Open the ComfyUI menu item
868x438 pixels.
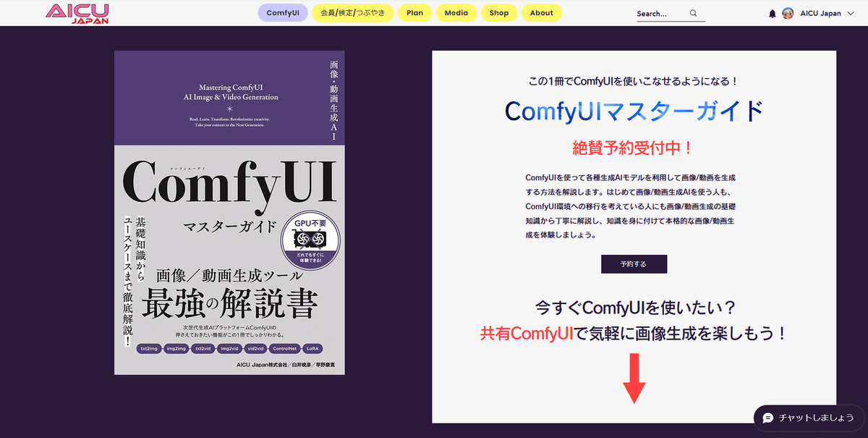point(283,13)
